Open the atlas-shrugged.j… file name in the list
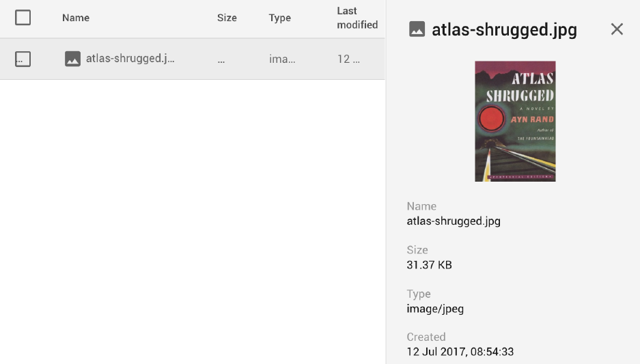This screenshot has height=364, width=640. tap(130, 58)
